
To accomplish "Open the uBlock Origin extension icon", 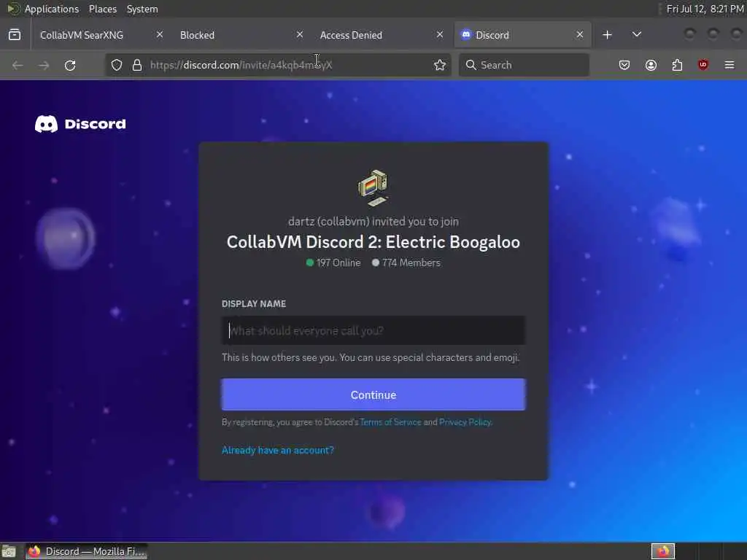I will [x=703, y=65].
